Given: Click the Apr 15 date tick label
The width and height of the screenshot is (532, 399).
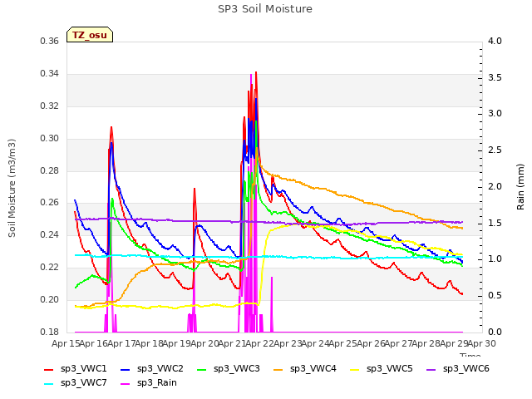Looking at the screenshot, I should pos(66,344).
